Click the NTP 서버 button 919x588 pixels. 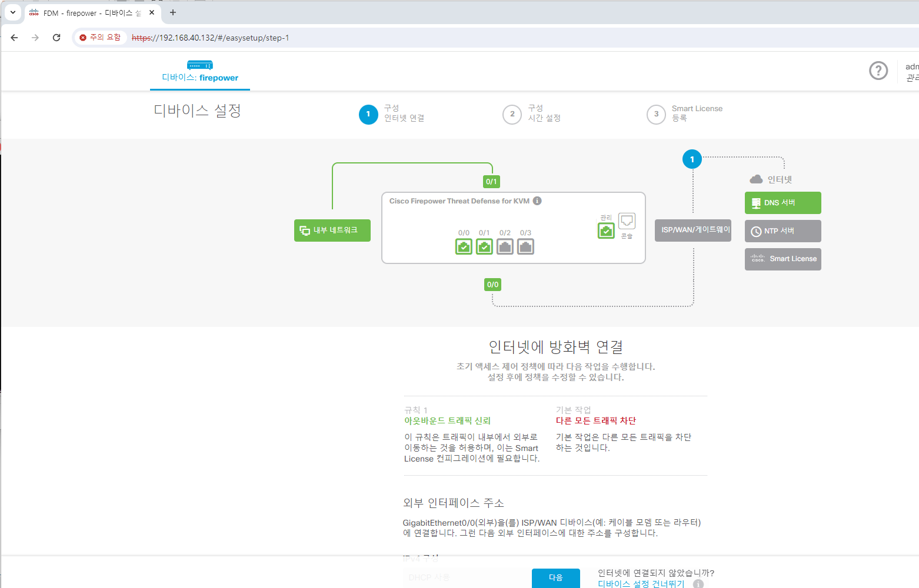pyautogui.click(x=783, y=231)
